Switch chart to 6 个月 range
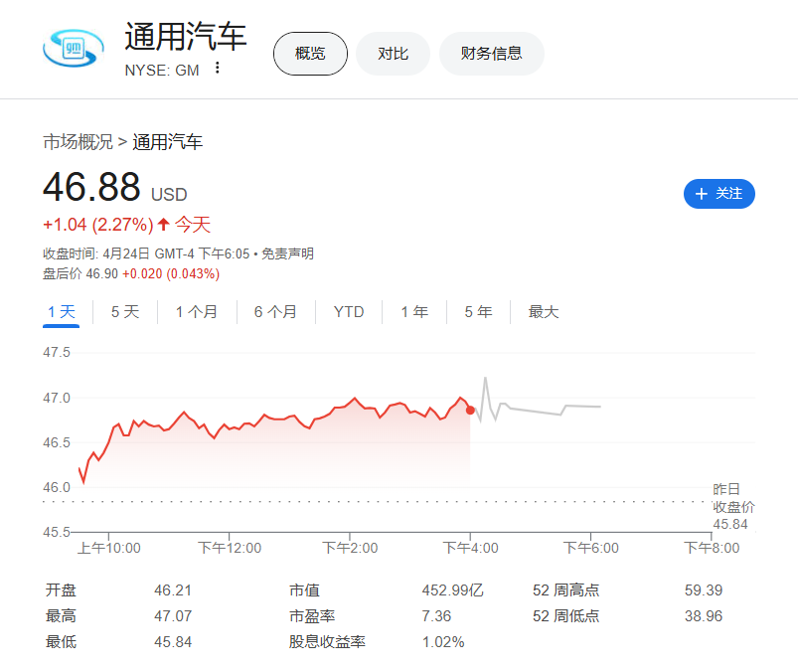The image size is (798, 672). click(275, 312)
